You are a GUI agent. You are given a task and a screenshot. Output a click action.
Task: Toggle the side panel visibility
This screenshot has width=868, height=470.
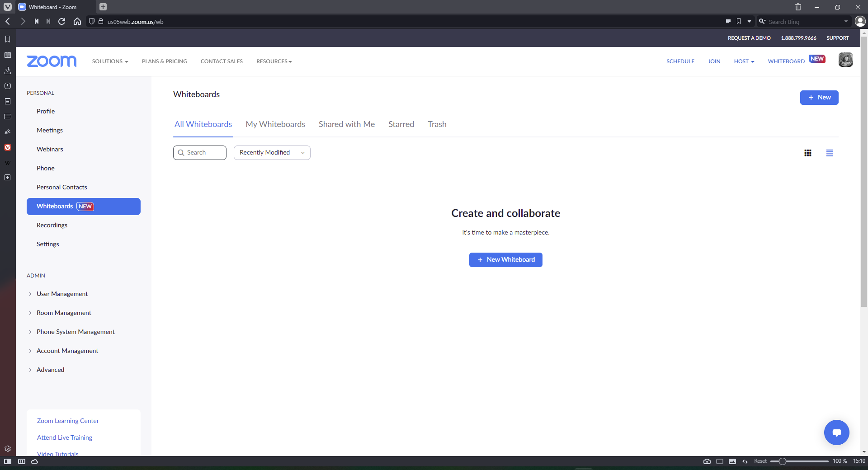(x=8, y=461)
